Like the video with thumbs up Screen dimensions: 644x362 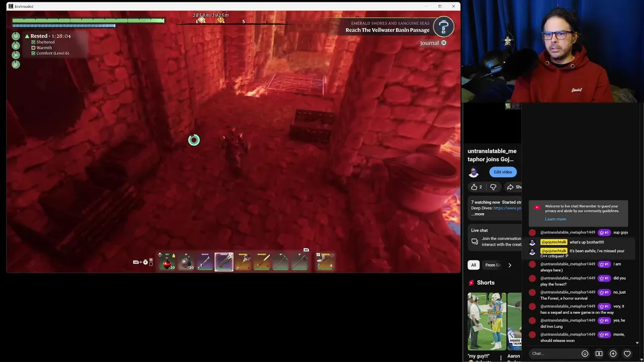[x=476, y=187]
